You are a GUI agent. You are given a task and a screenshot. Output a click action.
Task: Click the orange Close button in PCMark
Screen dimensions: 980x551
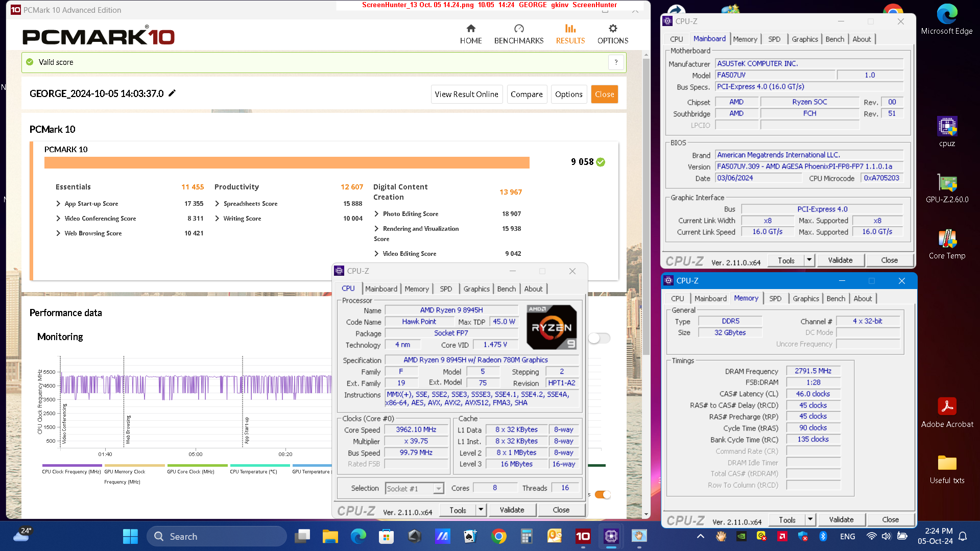tap(604, 94)
